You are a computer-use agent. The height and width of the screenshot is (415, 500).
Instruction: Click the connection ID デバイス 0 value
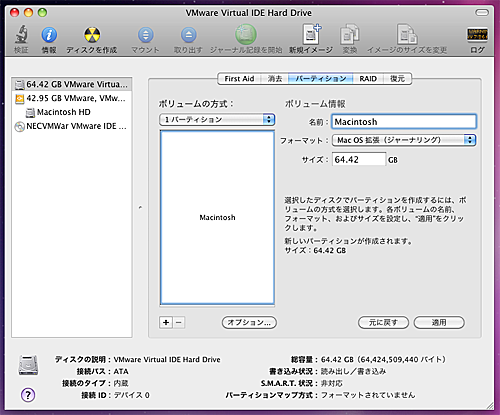[131, 395]
